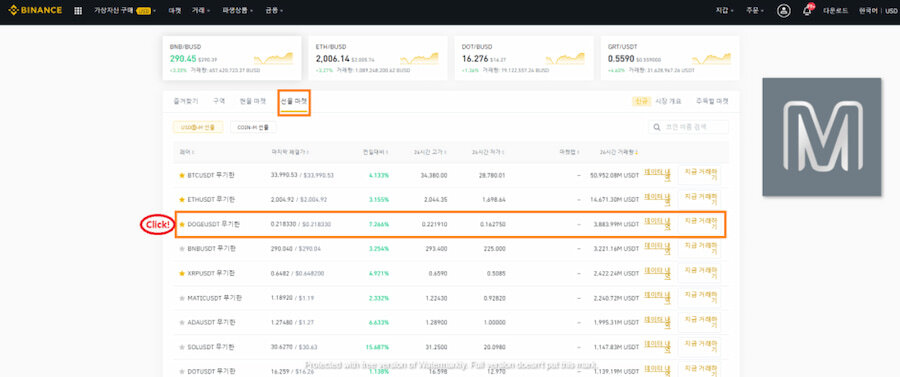Expand the 파생상품 menu dropdown
Image resolution: width=900 pixels, height=377 pixels.
tap(238, 11)
